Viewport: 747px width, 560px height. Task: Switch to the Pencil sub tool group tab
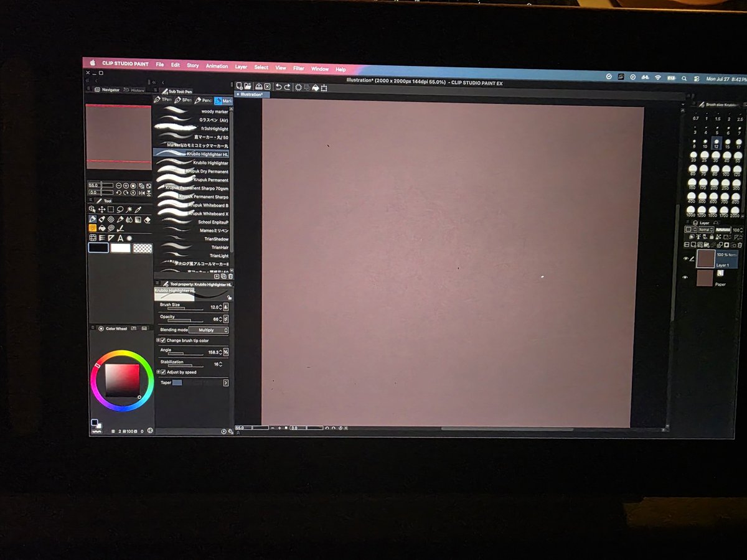pyautogui.click(x=204, y=100)
